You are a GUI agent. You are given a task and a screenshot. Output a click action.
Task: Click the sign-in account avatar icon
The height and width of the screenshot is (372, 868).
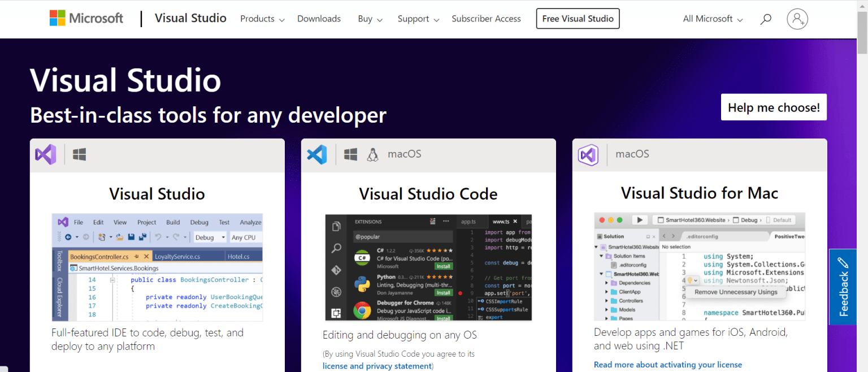click(x=797, y=19)
